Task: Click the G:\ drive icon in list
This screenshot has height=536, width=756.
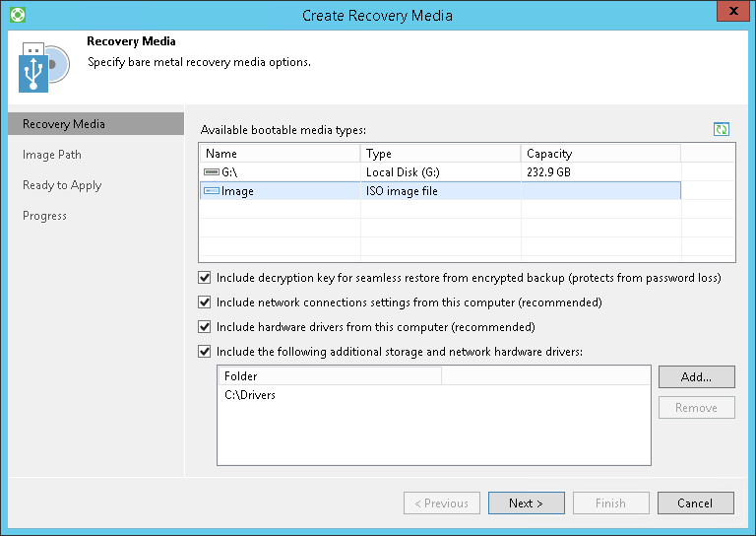Action: 212,172
